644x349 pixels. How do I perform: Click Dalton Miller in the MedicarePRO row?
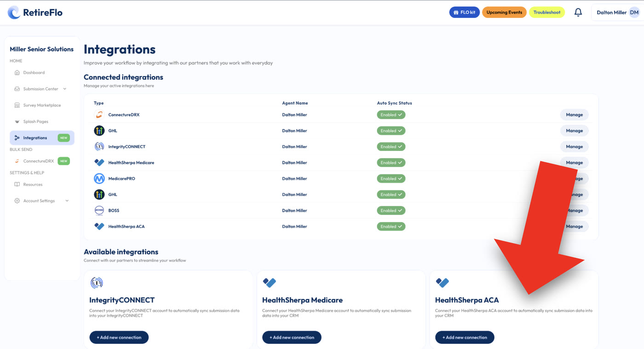(294, 179)
